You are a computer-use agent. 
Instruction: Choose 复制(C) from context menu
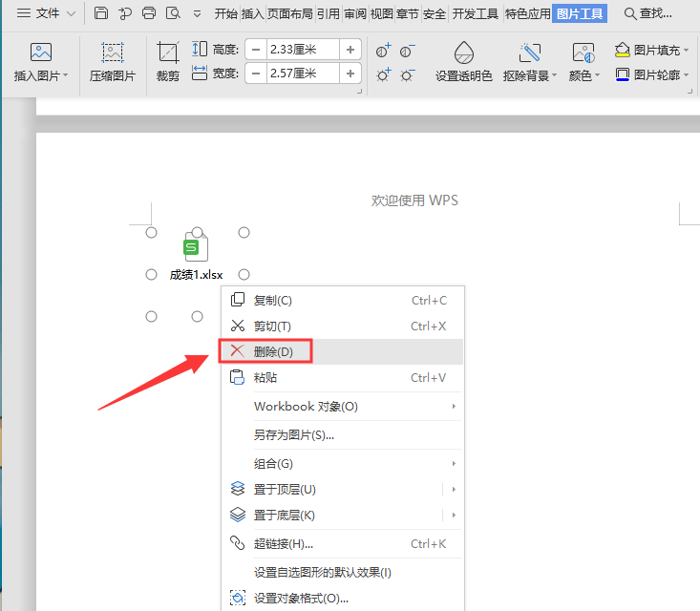342,301
